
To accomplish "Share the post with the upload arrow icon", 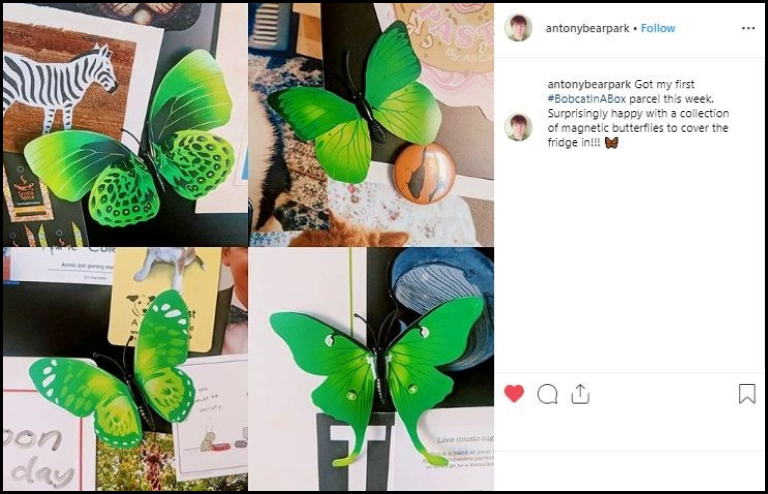I will coord(580,394).
